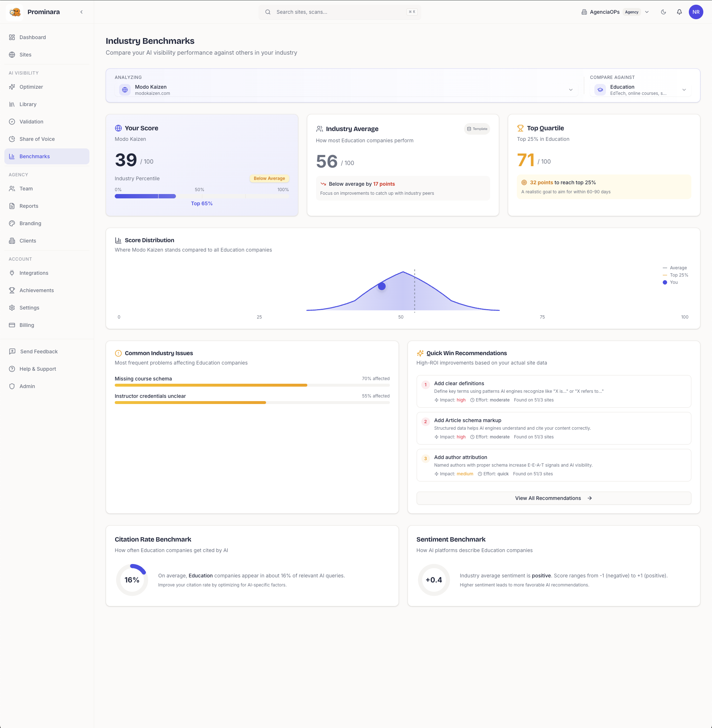Collapse the sidebar with the chevron arrow
The height and width of the screenshot is (728, 712).
[x=81, y=12]
